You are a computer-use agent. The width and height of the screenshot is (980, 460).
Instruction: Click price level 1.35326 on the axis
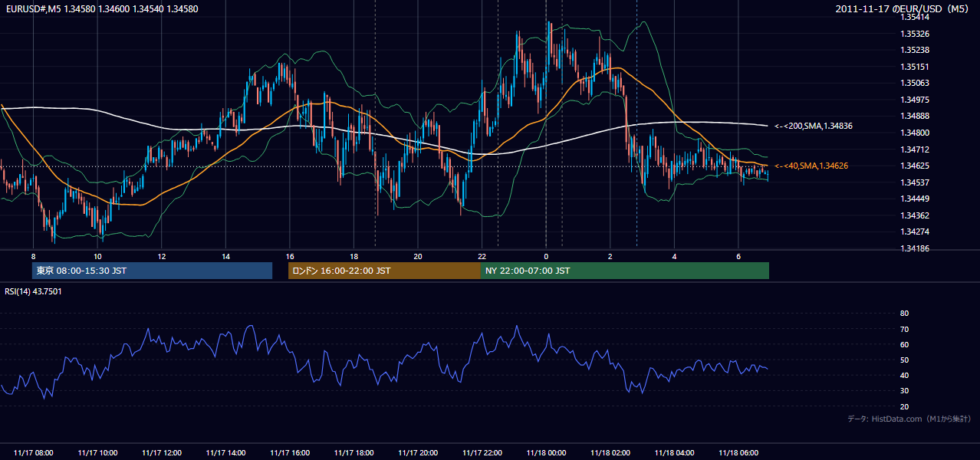[915, 34]
